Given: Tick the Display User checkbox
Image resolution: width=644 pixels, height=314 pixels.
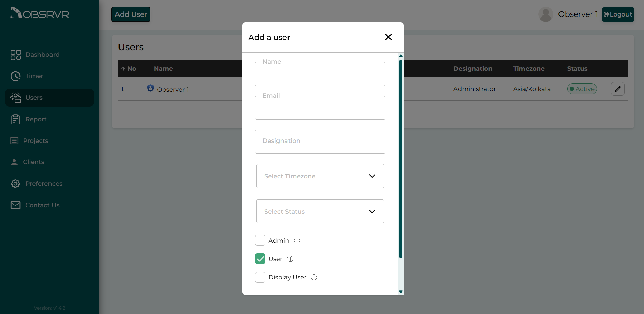Looking at the screenshot, I should pos(260,277).
